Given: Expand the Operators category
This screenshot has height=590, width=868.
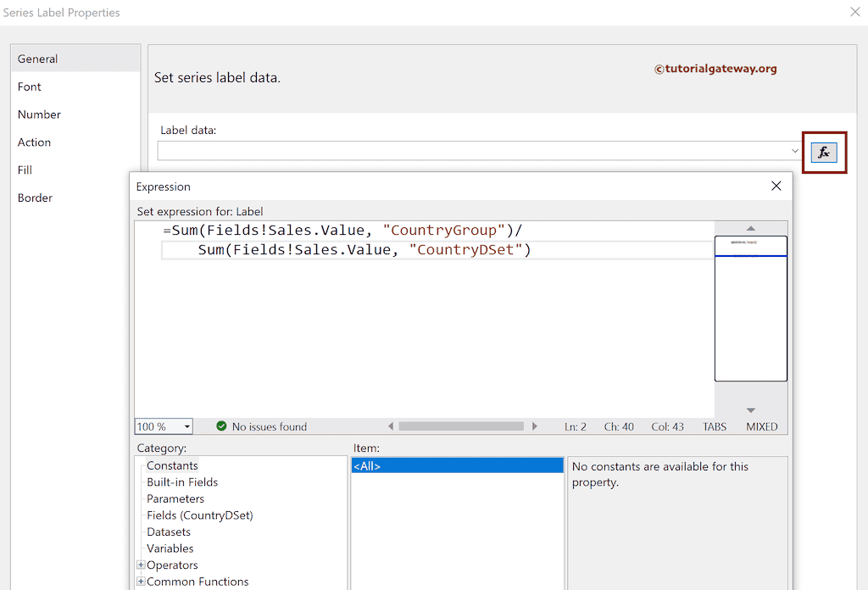Looking at the screenshot, I should (x=141, y=565).
